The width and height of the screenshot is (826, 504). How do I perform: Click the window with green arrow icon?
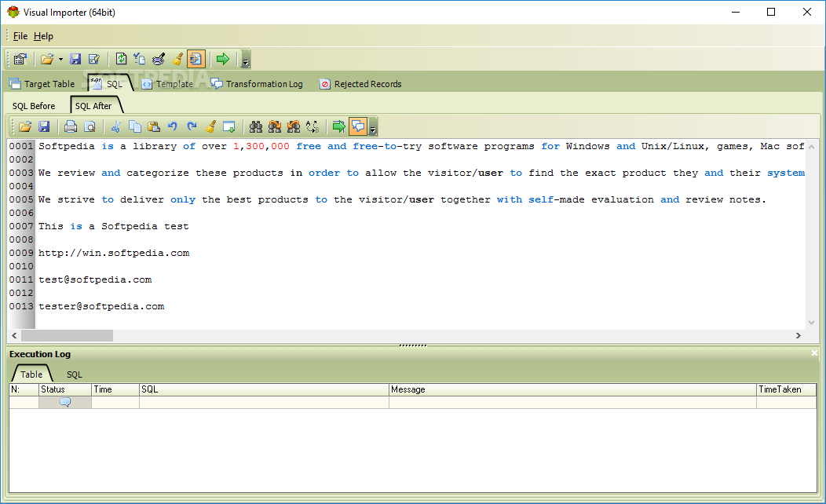click(229, 126)
